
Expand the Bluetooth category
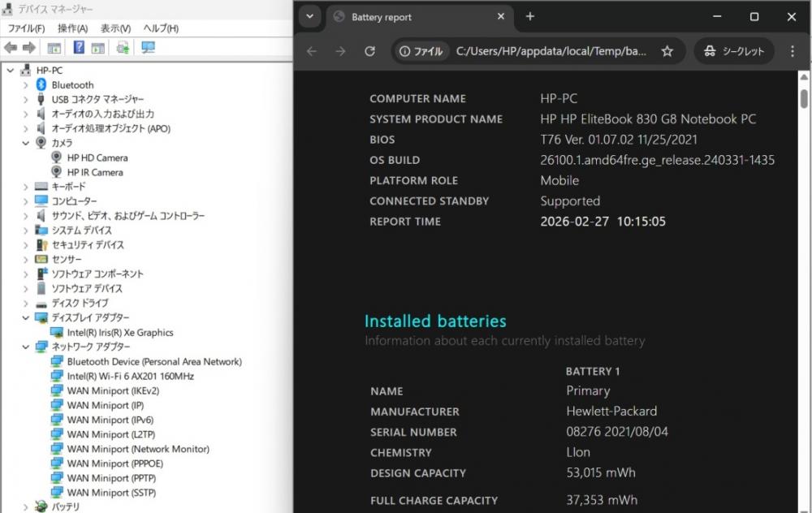(25, 85)
